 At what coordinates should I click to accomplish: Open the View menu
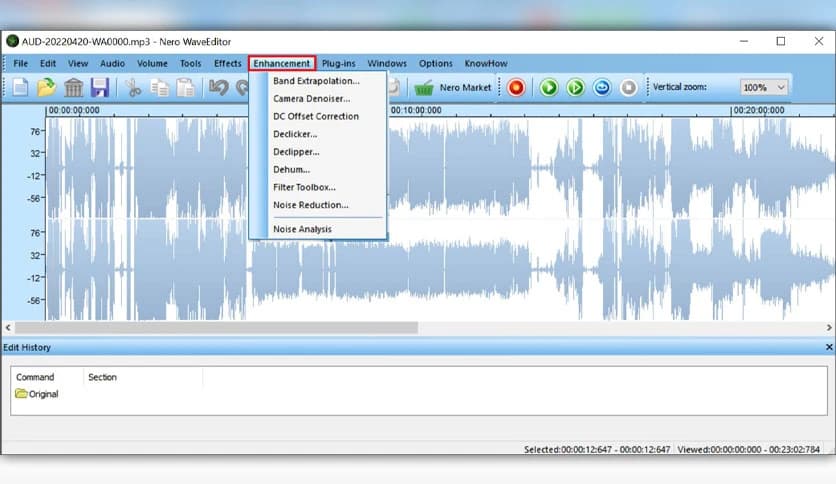coord(78,63)
